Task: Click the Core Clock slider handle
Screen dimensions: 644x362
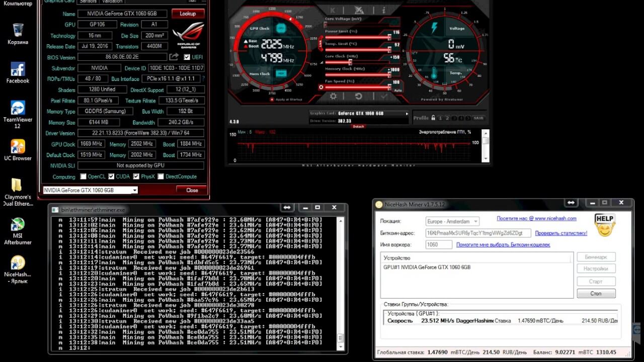Action: coord(350,62)
